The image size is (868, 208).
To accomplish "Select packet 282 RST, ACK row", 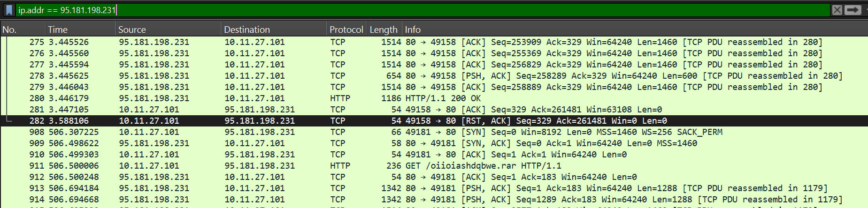I will point(434,121).
